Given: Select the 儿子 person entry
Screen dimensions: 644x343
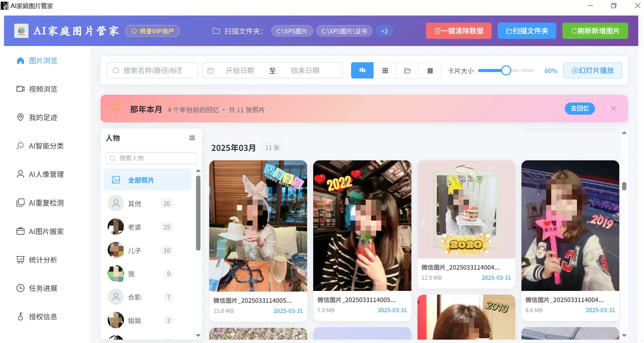Looking at the screenshot, I should click(148, 250).
